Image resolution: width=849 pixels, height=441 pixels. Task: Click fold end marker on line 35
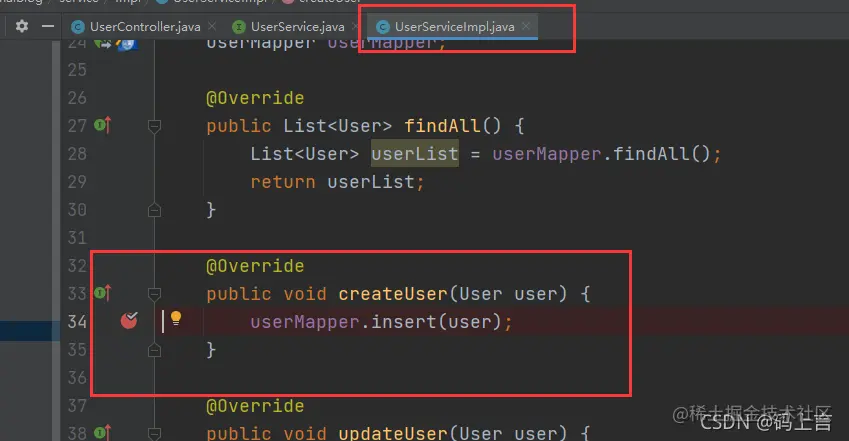[x=154, y=351]
